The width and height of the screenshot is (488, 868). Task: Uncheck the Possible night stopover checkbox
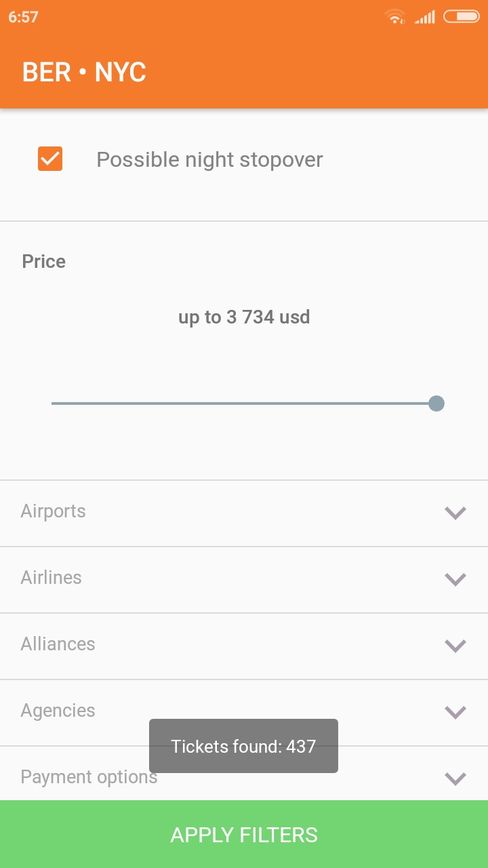(x=50, y=159)
